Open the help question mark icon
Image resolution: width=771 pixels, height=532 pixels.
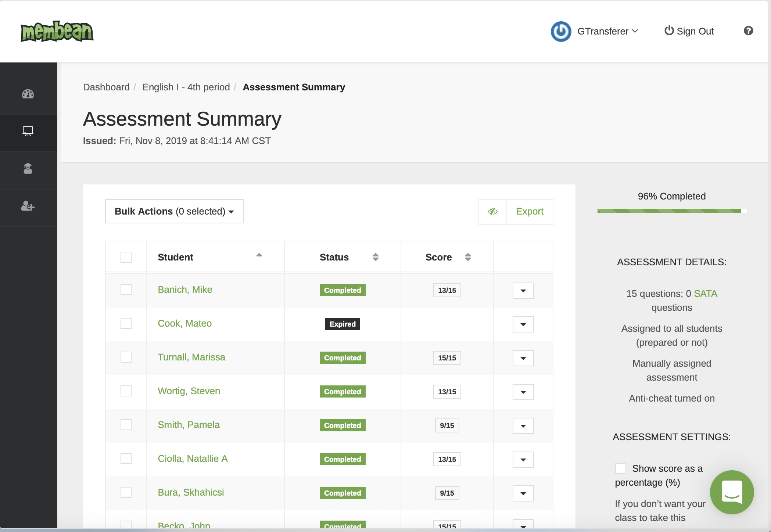[x=748, y=31]
